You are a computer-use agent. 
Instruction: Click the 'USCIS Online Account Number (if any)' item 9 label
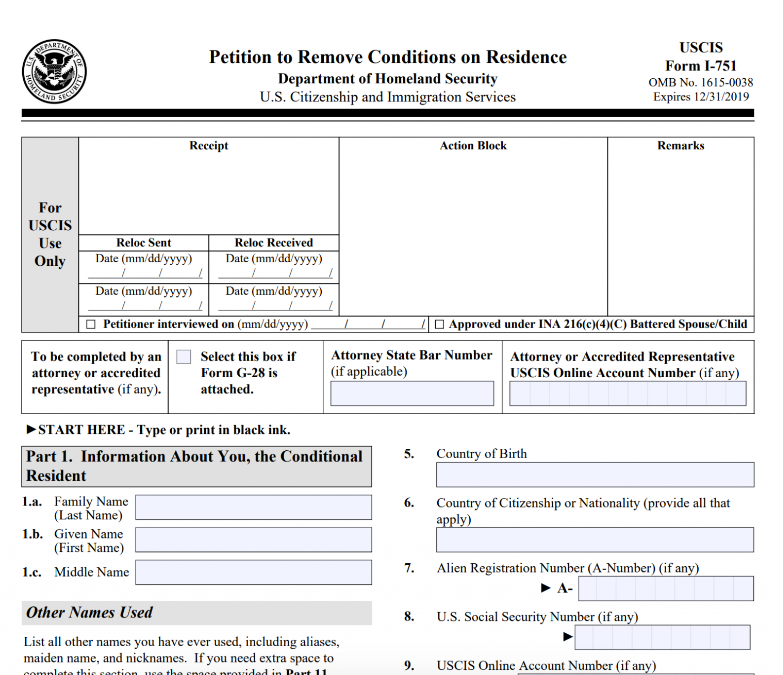tap(546, 666)
